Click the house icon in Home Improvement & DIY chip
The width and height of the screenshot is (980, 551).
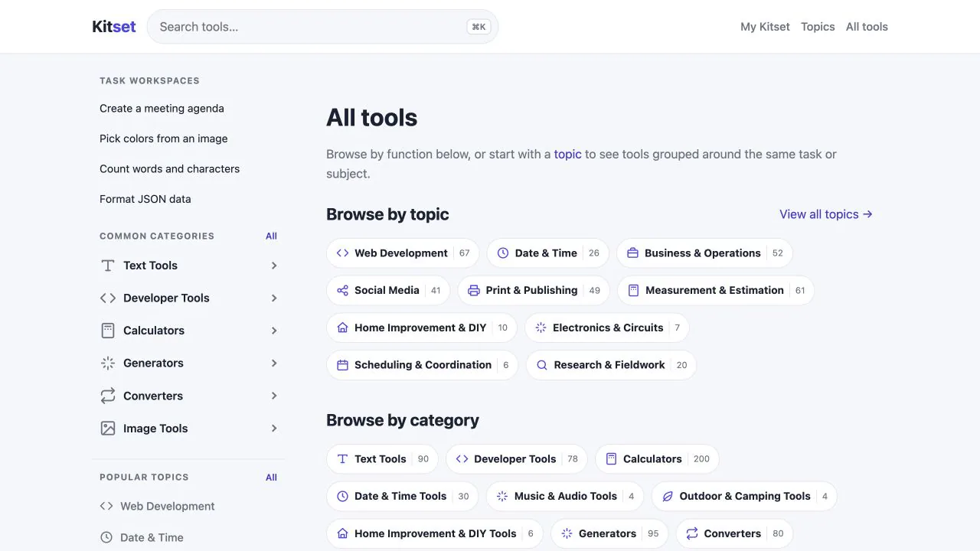tap(342, 328)
